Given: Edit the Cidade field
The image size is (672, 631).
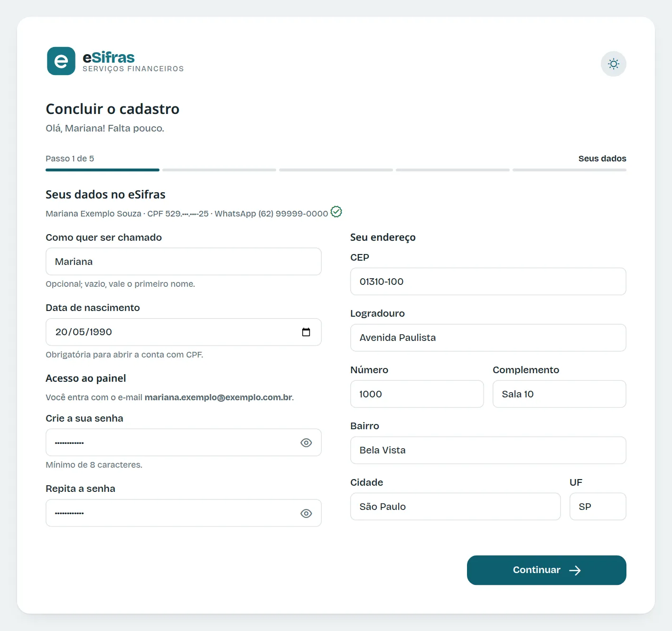Looking at the screenshot, I should pos(456,507).
